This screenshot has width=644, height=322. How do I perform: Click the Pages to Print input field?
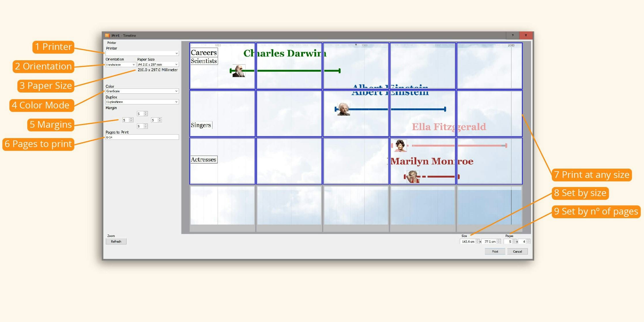coord(142,138)
